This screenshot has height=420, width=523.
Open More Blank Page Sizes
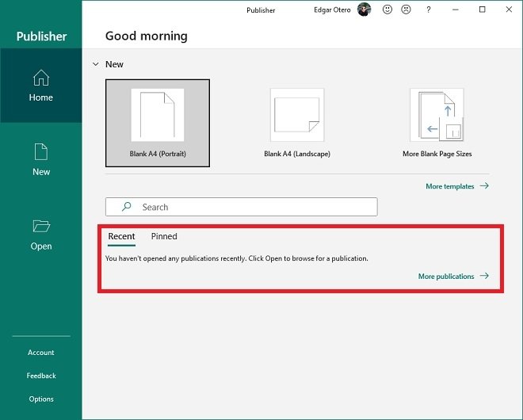click(x=437, y=123)
